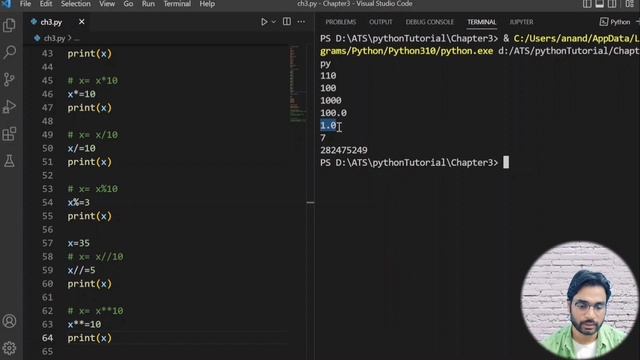Place cursor on x%=3 code line
The image size is (640, 360).
tap(78, 202)
